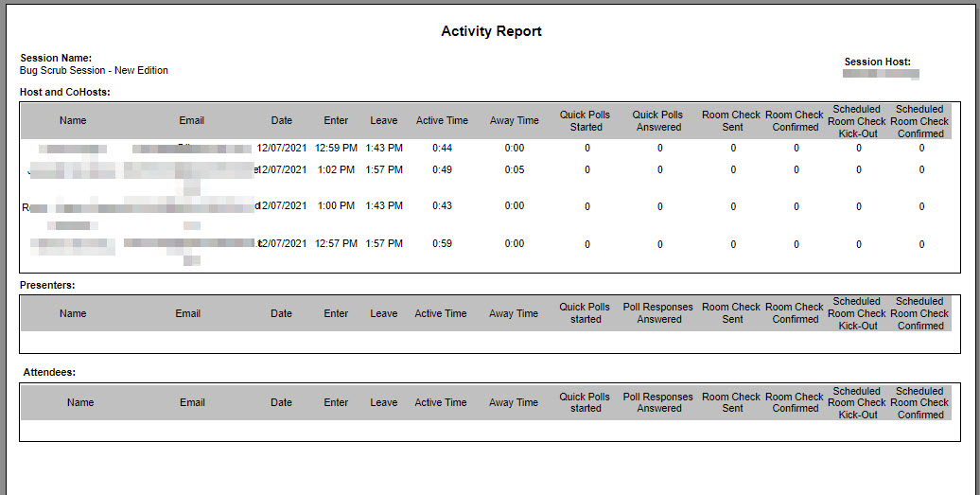This screenshot has height=495, width=980.
Task: Click the Activity Report title
Action: pos(491,31)
